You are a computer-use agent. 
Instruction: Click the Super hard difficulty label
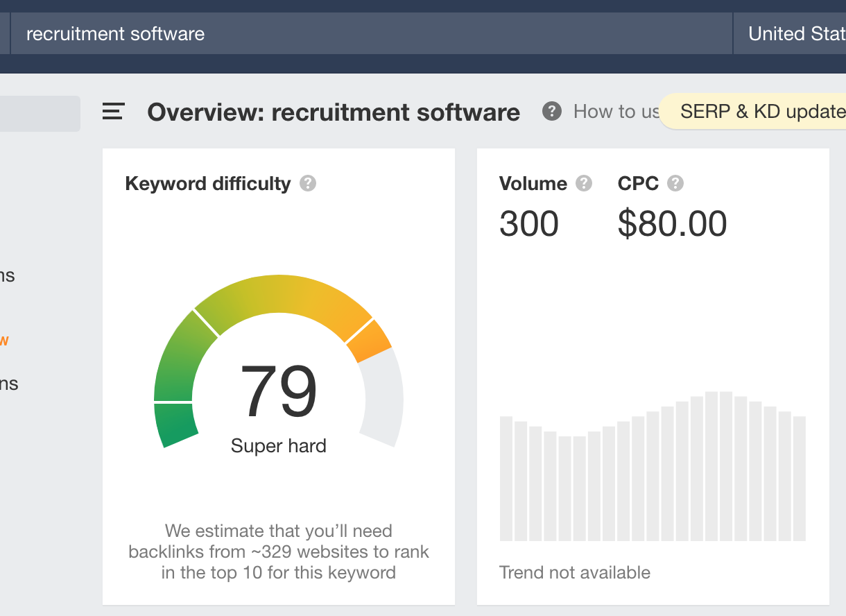coord(278,446)
